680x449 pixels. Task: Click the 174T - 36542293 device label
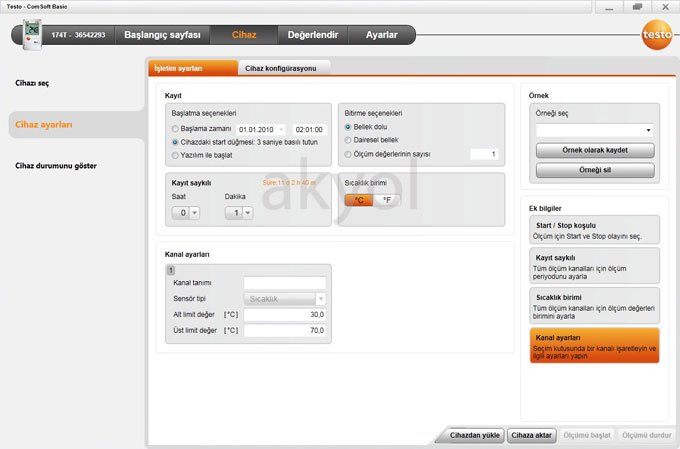[78, 35]
